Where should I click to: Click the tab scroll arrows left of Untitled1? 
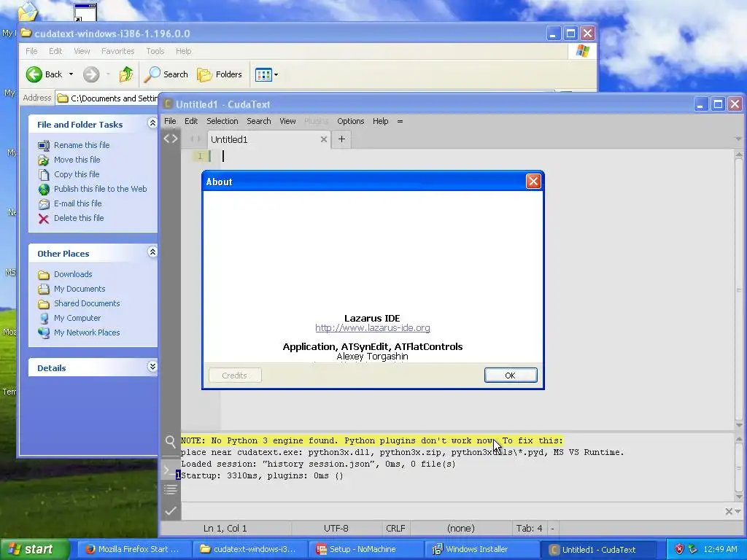point(195,139)
